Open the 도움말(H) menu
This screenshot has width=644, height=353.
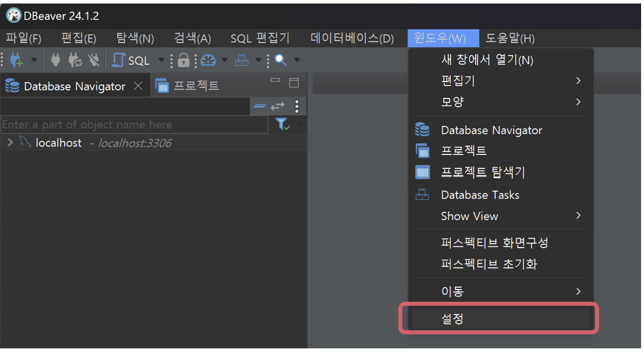(x=510, y=38)
